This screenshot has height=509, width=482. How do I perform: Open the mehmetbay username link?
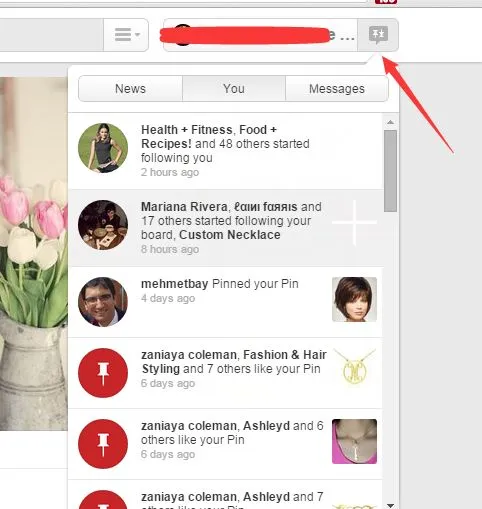(174, 284)
